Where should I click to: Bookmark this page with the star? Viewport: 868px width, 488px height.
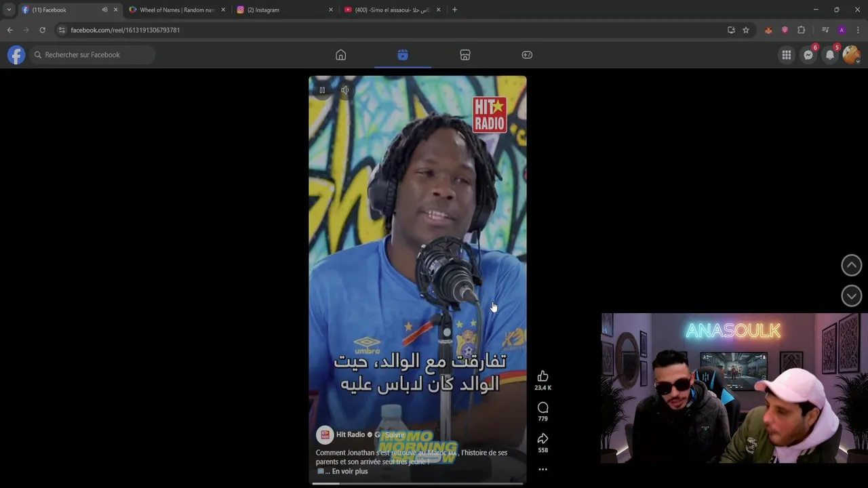(x=746, y=30)
